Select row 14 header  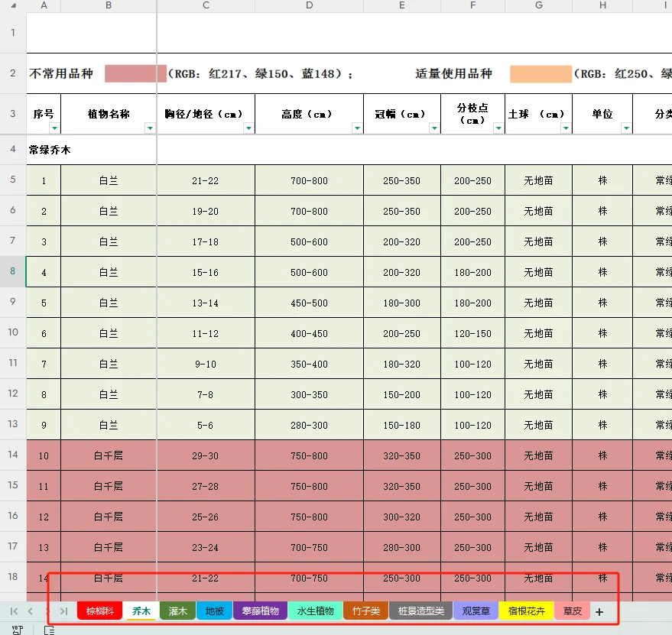[13, 455]
